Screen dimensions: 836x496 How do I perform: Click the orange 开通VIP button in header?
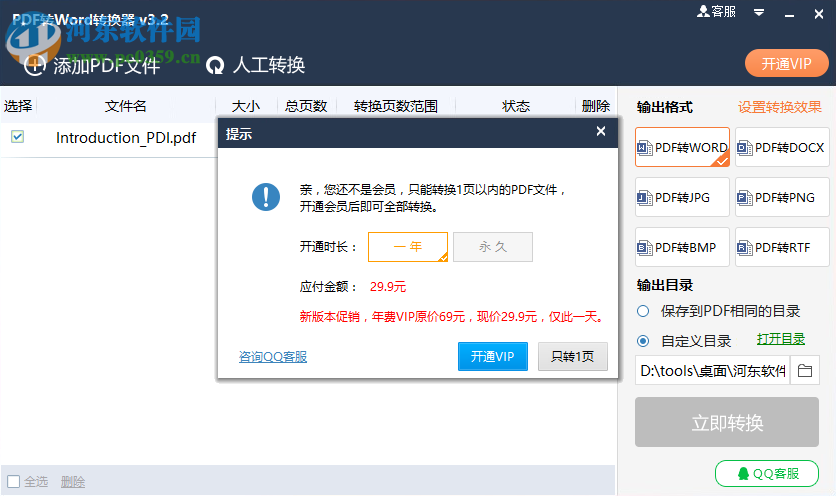786,63
